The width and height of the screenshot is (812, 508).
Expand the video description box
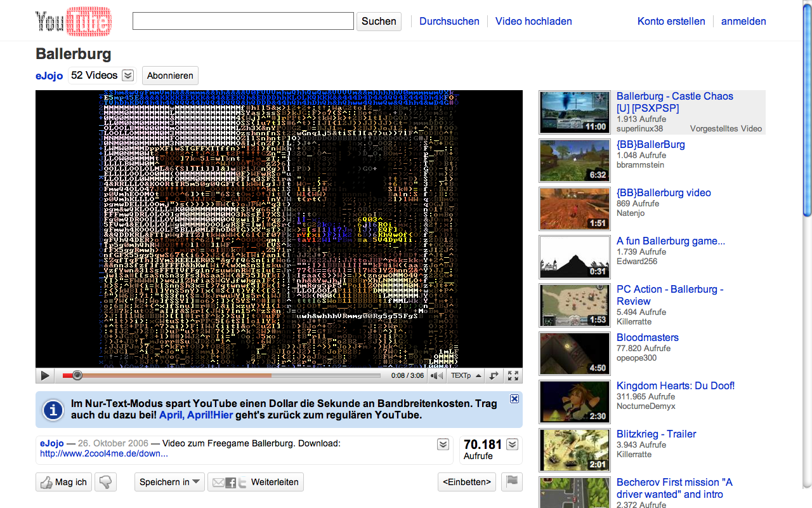click(443, 444)
